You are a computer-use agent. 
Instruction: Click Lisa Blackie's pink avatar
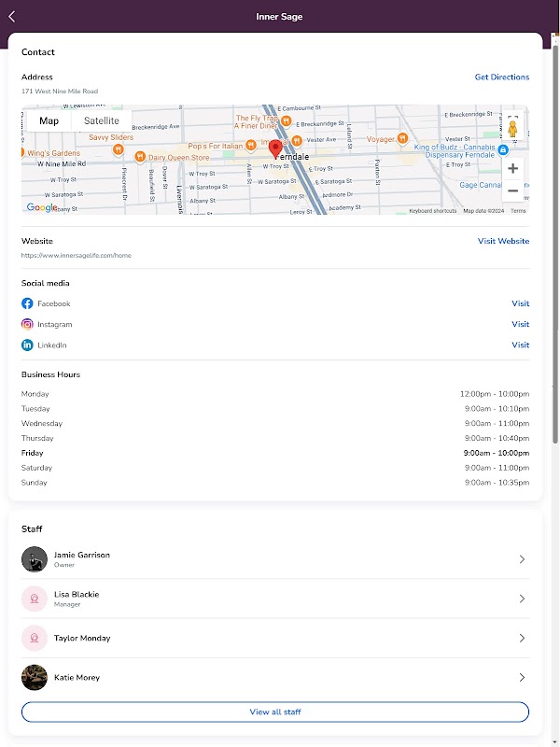(x=35, y=599)
